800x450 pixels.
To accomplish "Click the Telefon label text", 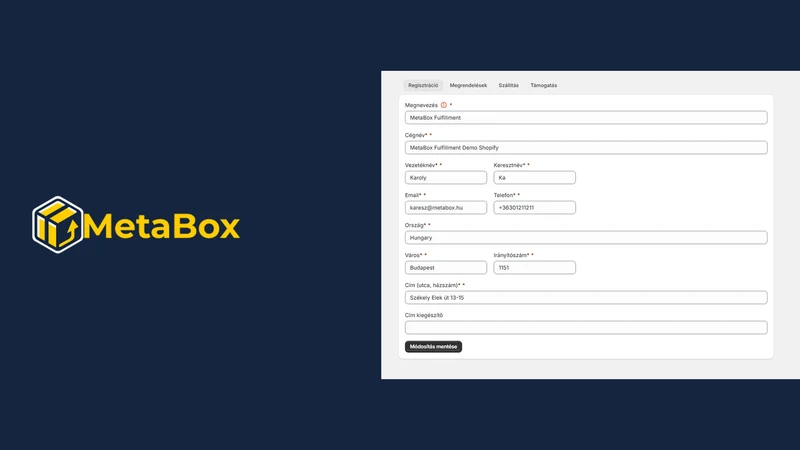I will point(504,195).
